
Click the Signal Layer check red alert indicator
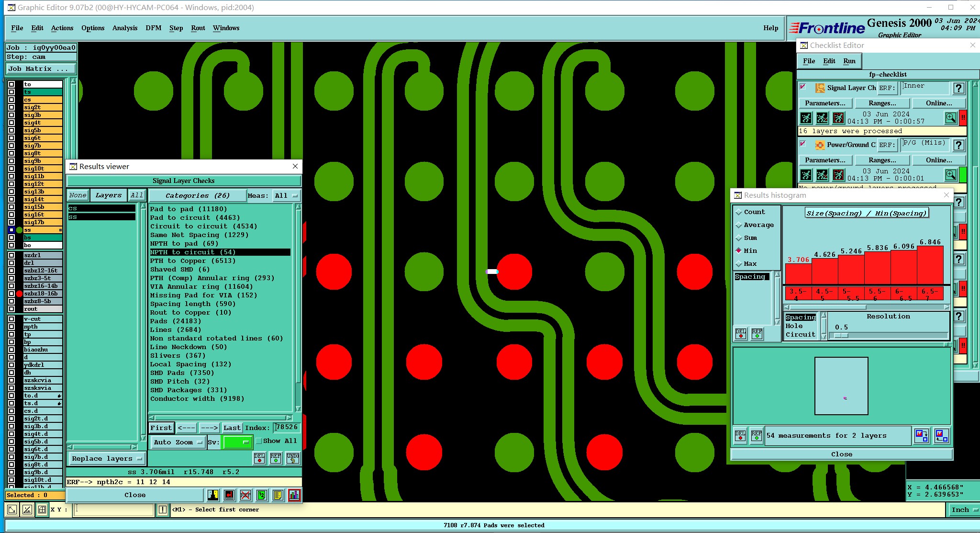[x=963, y=118]
